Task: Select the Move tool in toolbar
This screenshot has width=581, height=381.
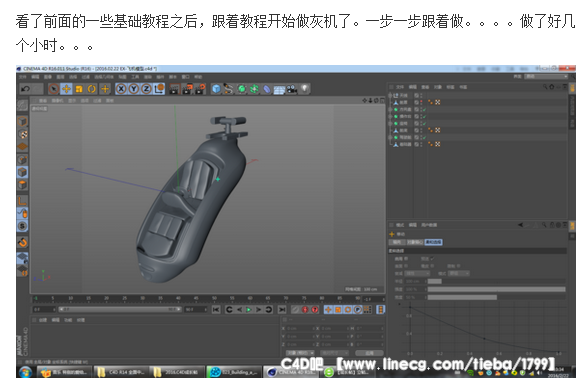Action: (66, 89)
